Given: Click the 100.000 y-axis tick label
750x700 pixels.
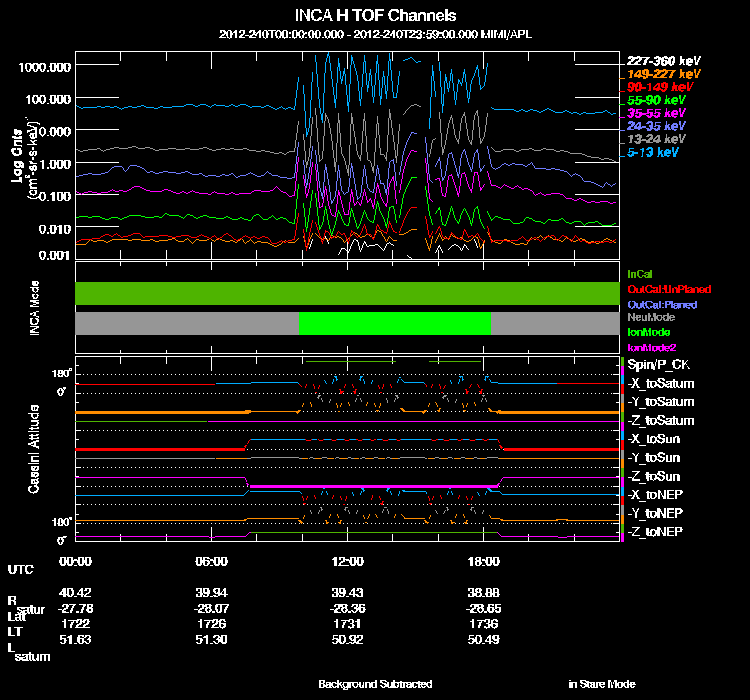Looking at the screenshot, I should (48, 99).
